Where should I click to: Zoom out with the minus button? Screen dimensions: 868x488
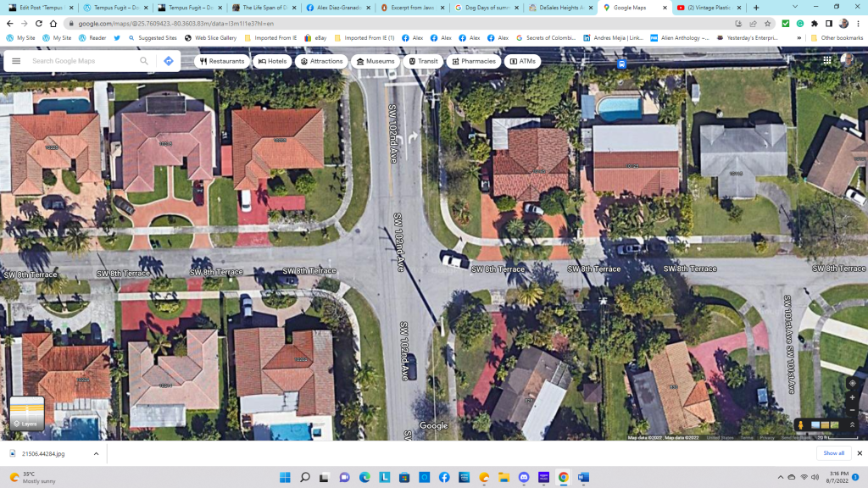tap(852, 409)
